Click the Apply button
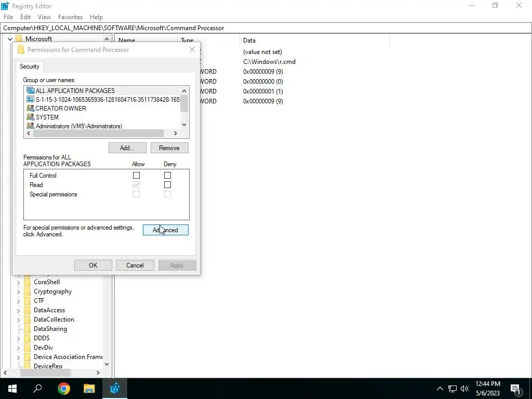Viewport: 532px width, 399px height. point(177,265)
